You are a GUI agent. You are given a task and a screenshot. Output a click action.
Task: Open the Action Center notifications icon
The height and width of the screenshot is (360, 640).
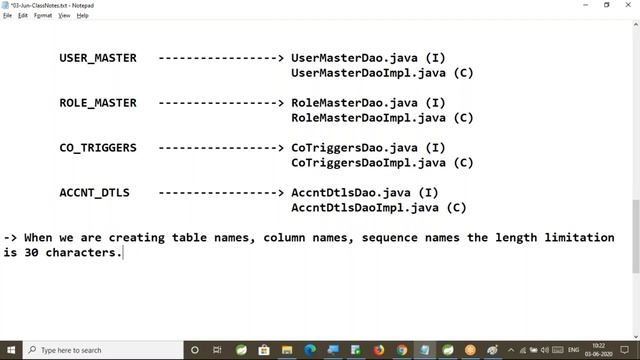(x=624, y=350)
